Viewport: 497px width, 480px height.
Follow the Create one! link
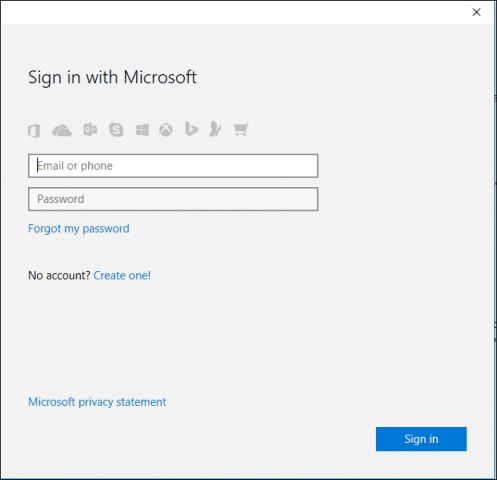tap(122, 275)
